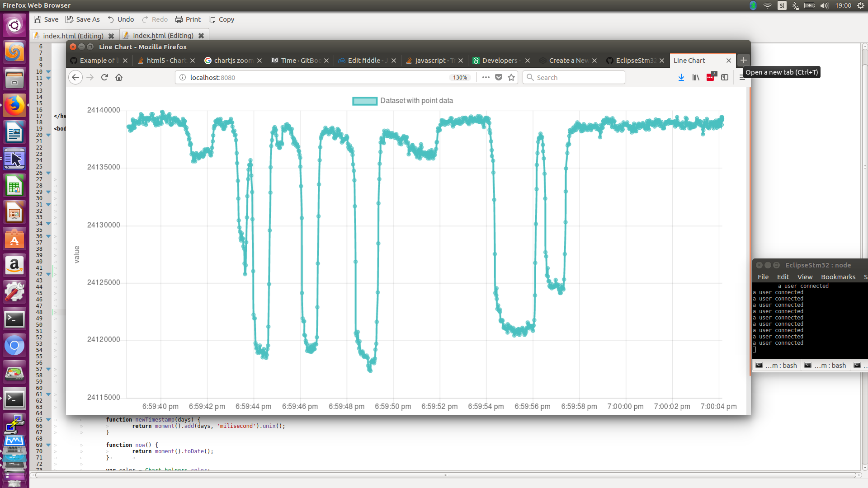Open LibreOffice Calc from dock

(14, 186)
